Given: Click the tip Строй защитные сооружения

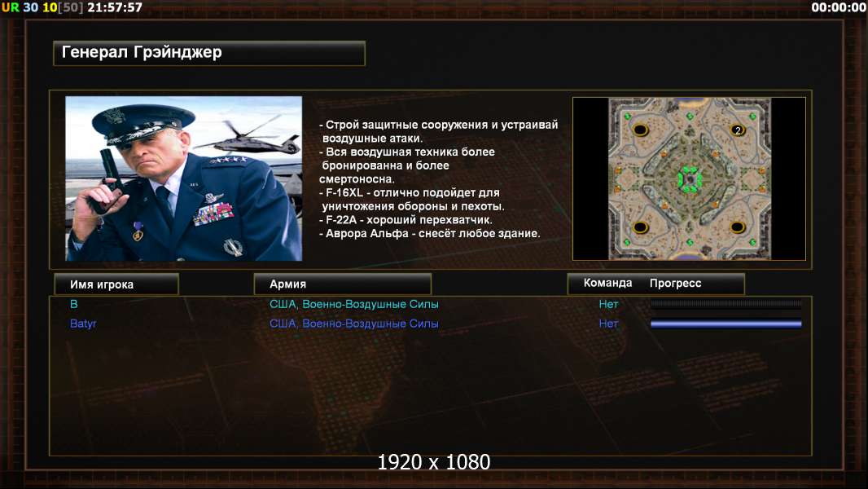Looking at the screenshot, I should coord(438,131).
